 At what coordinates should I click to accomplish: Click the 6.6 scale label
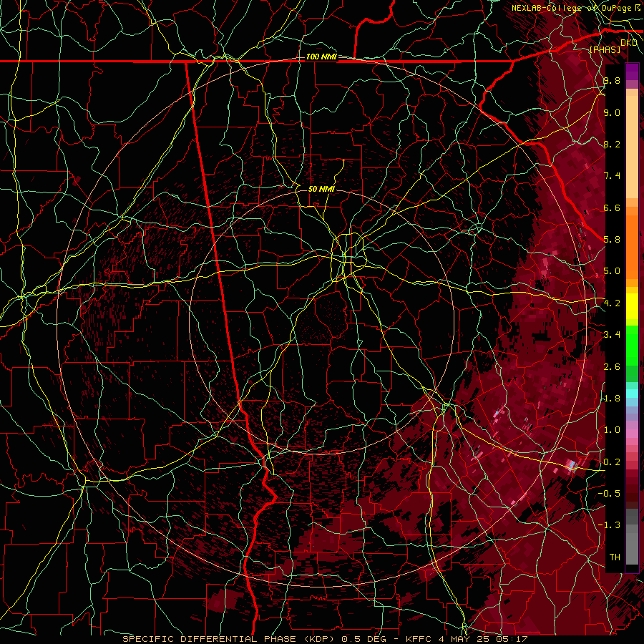click(x=612, y=208)
